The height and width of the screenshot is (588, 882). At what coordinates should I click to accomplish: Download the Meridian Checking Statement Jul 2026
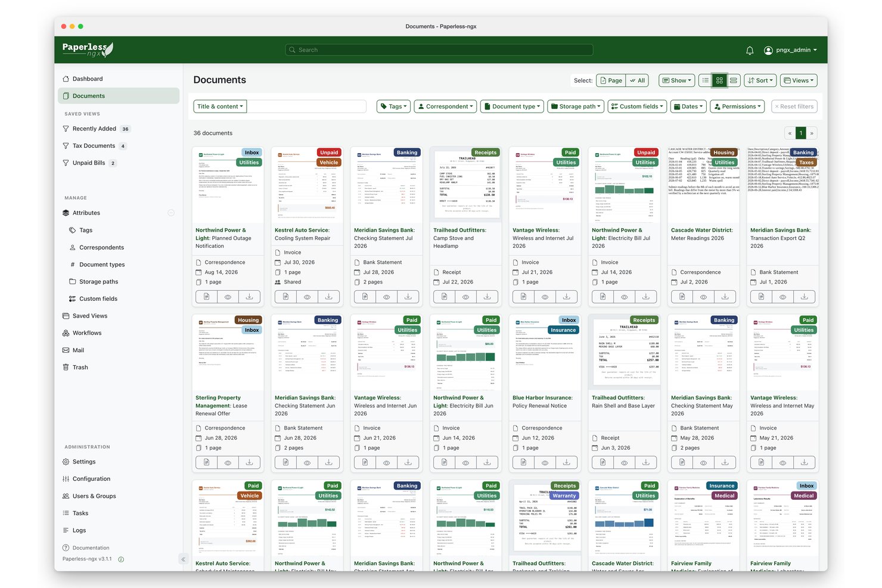[x=408, y=297]
